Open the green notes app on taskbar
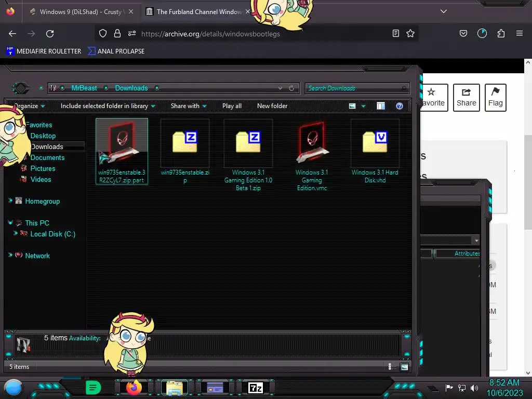This screenshot has height=399, width=532. pos(94,388)
